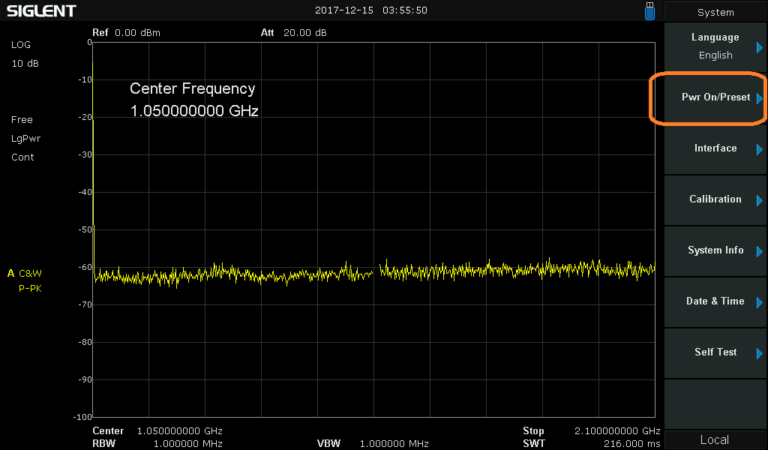Expand System Info arrow
768x450 pixels.
760,251
